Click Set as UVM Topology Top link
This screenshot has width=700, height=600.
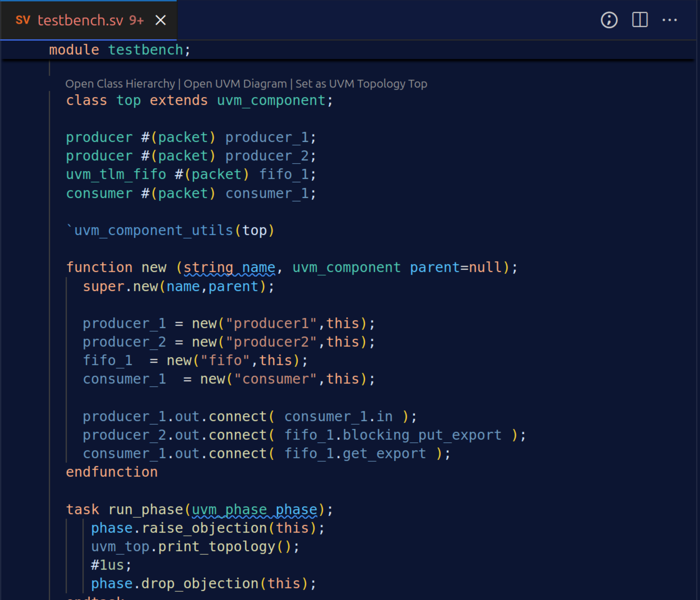pos(361,84)
